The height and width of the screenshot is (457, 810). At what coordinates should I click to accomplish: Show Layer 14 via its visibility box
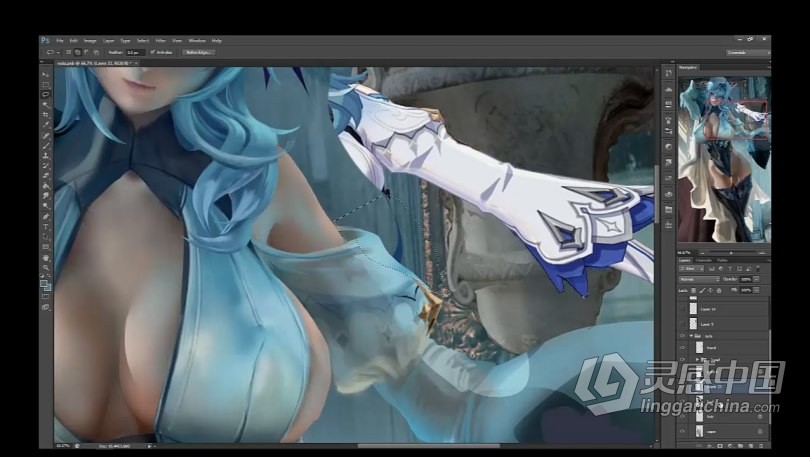[x=682, y=309]
